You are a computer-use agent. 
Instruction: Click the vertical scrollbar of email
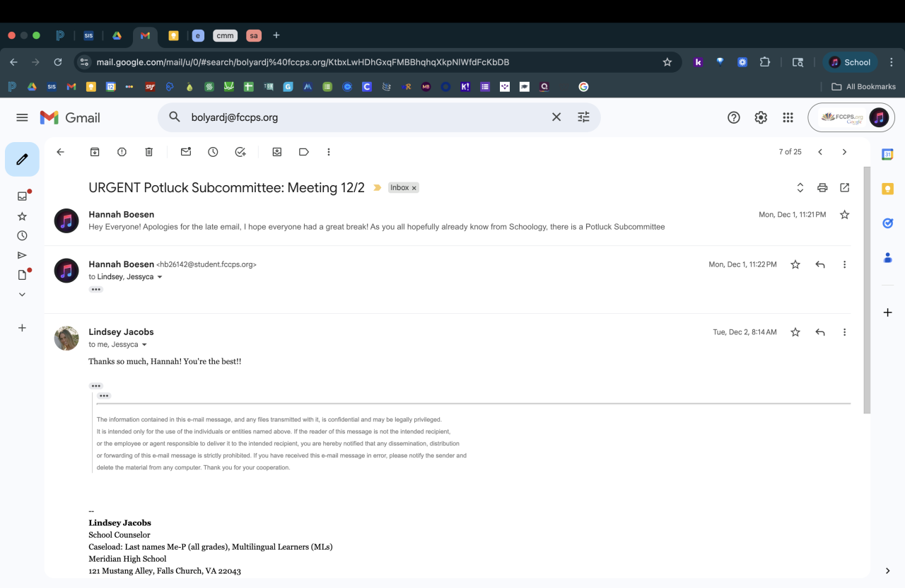(x=867, y=283)
